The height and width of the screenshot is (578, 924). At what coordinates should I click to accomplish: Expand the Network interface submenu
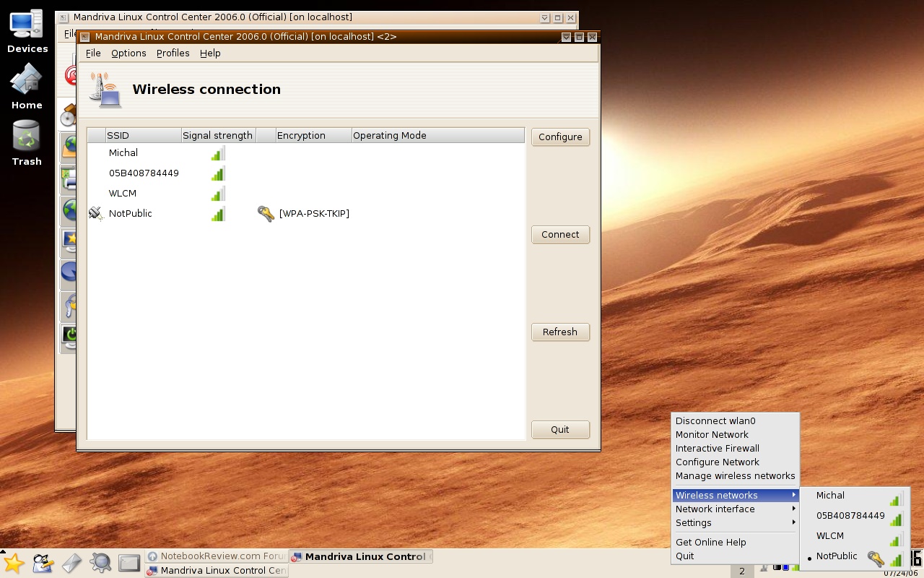[x=736, y=509]
